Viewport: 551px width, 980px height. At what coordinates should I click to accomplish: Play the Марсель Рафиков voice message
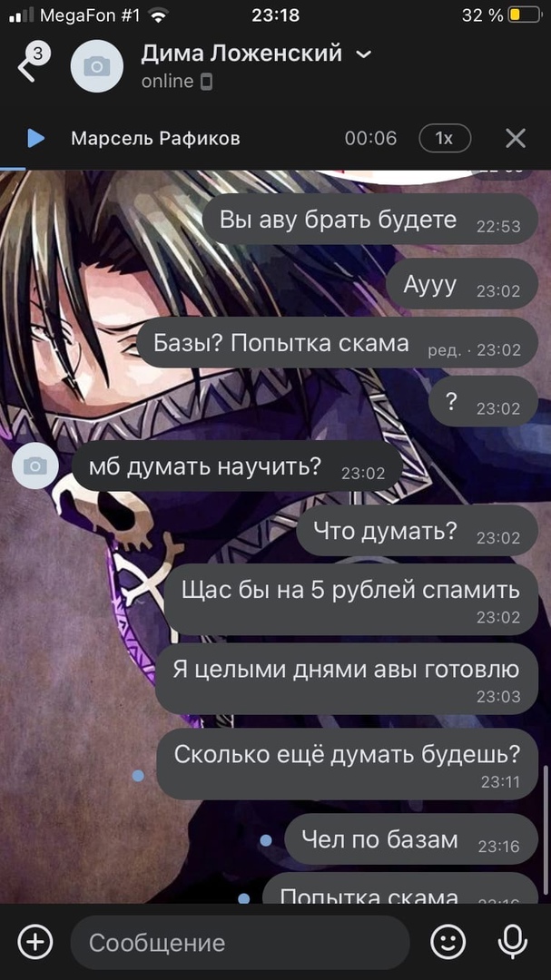click(35, 138)
